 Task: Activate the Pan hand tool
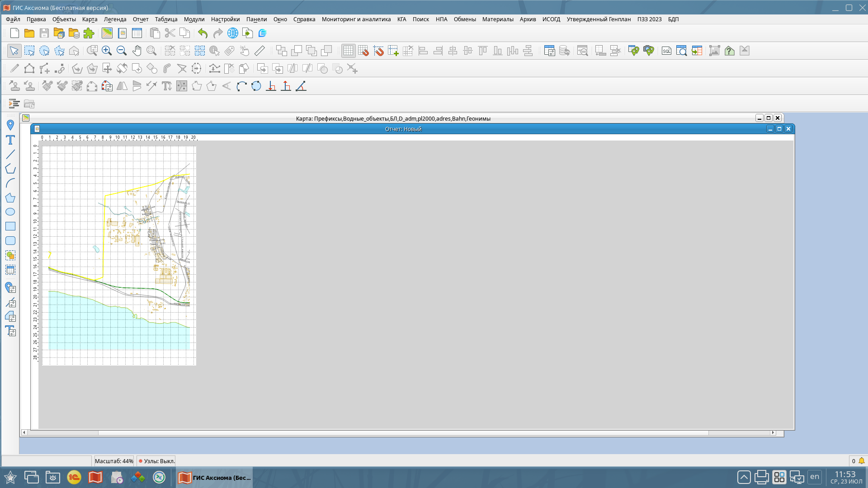[137, 51]
